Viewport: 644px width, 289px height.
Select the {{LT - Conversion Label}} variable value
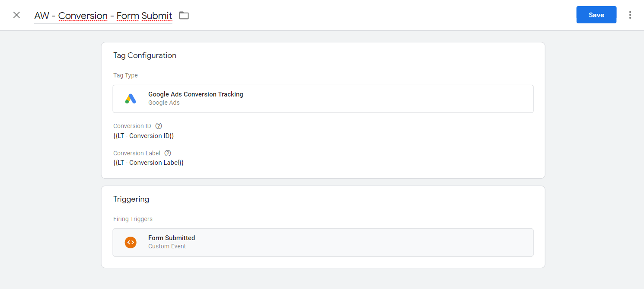point(148,163)
